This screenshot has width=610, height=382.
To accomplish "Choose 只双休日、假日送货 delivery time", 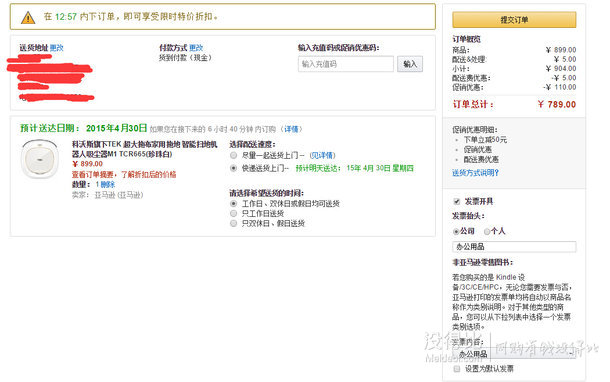I will 233,223.
